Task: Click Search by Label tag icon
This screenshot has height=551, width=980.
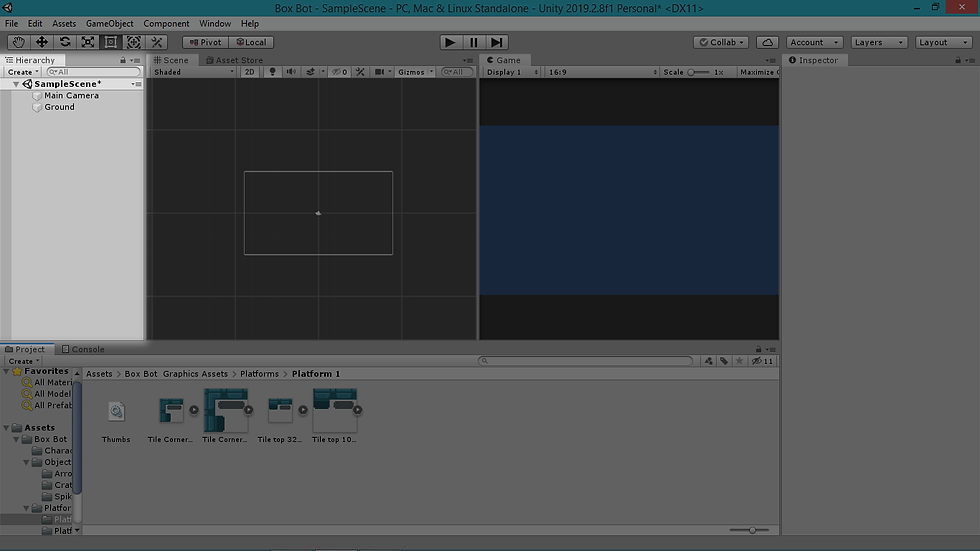Action: [724, 361]
